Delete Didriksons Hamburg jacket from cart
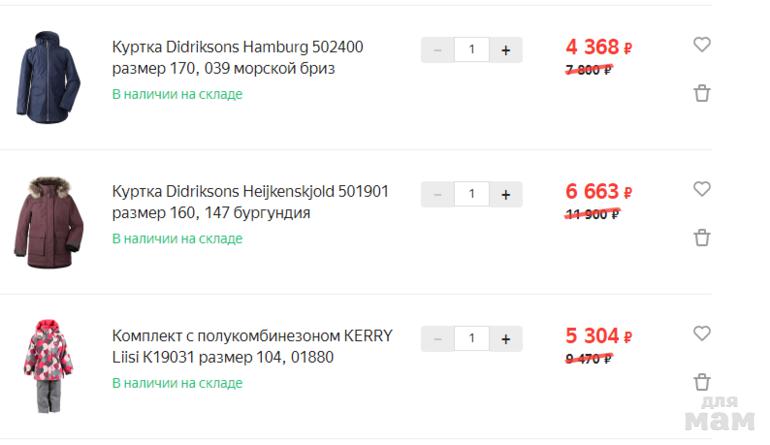The image size is (770, 445). click(x=702, y=93)
